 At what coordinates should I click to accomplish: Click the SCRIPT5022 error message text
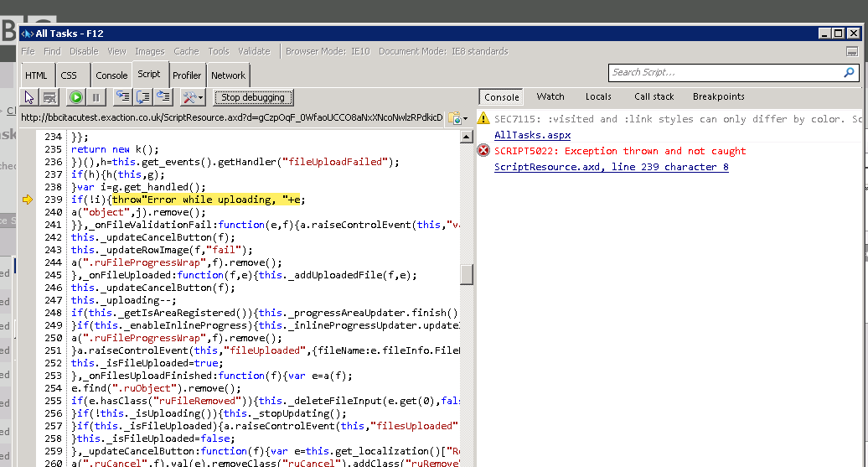coord(620,151)
